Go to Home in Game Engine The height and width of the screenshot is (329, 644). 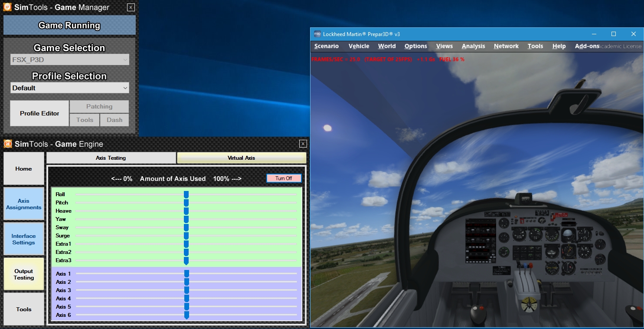pyautogui.click(x=24, y=168)
